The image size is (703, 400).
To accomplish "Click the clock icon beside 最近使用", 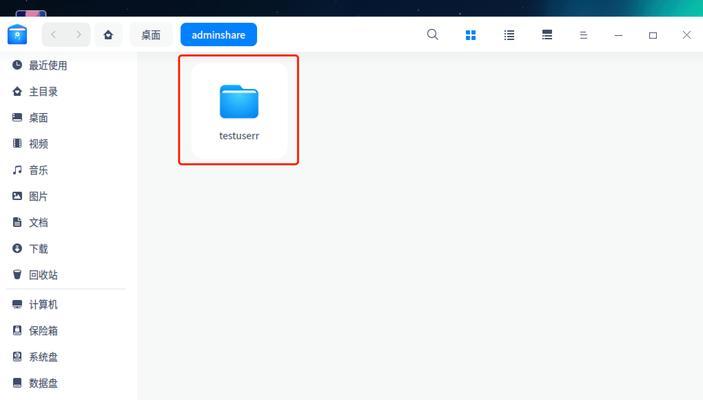I will coord(17,65).
